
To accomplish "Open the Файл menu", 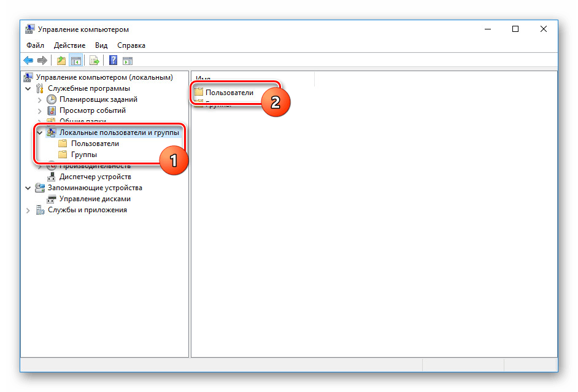I will 35,45.
